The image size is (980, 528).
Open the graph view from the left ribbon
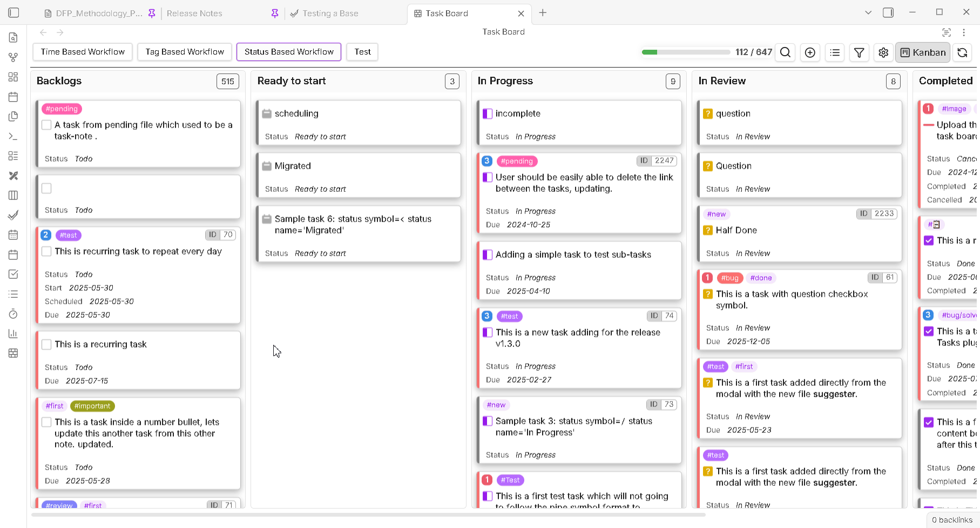click(13, 57)
